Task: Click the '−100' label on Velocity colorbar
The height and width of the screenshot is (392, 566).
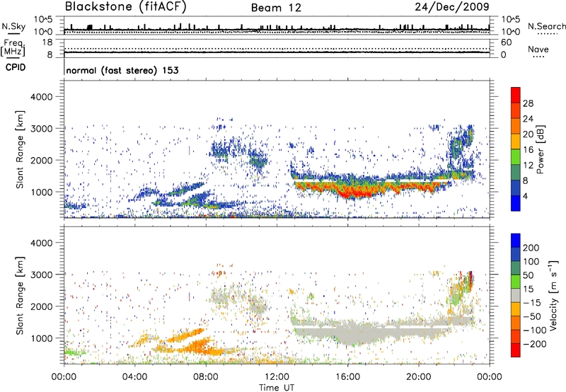Action: (535, 330)
